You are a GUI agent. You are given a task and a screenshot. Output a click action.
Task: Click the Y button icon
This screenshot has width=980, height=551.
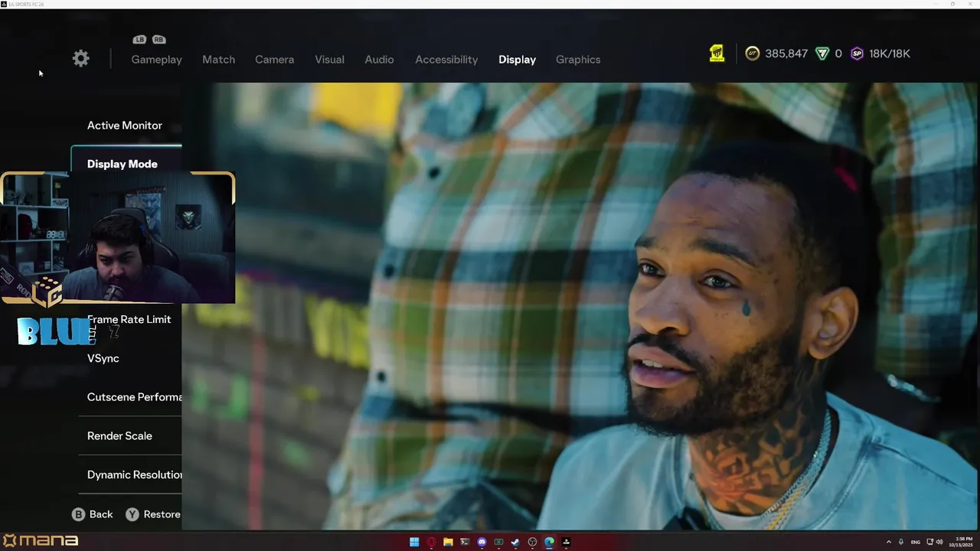pyautogui.click(x=132, y=514)
